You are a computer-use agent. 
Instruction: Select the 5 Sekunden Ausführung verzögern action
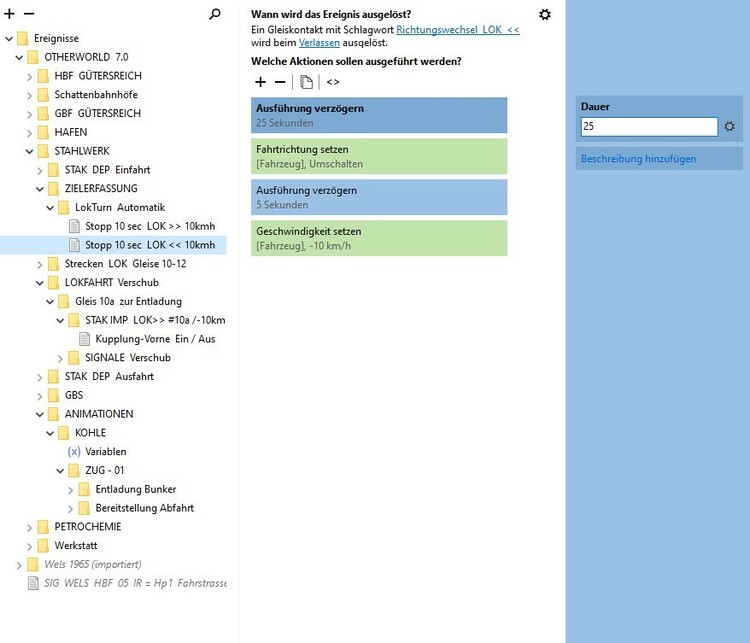(379, 197)
